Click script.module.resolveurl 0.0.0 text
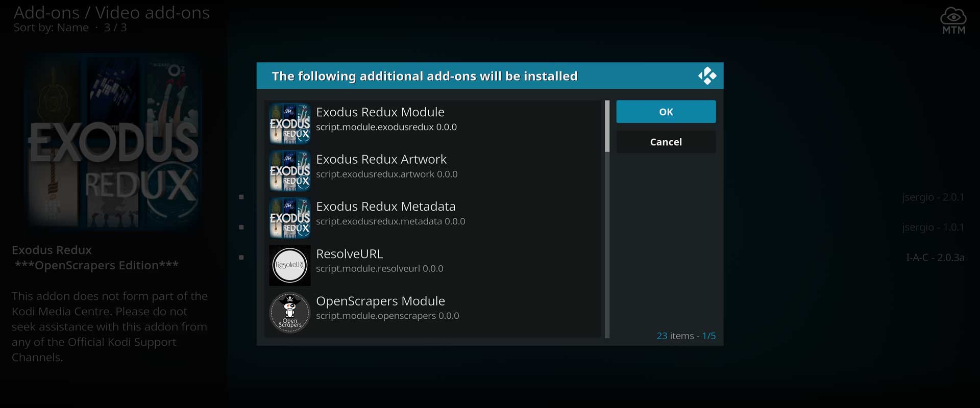Screen dimensions: 980x408 380,269
